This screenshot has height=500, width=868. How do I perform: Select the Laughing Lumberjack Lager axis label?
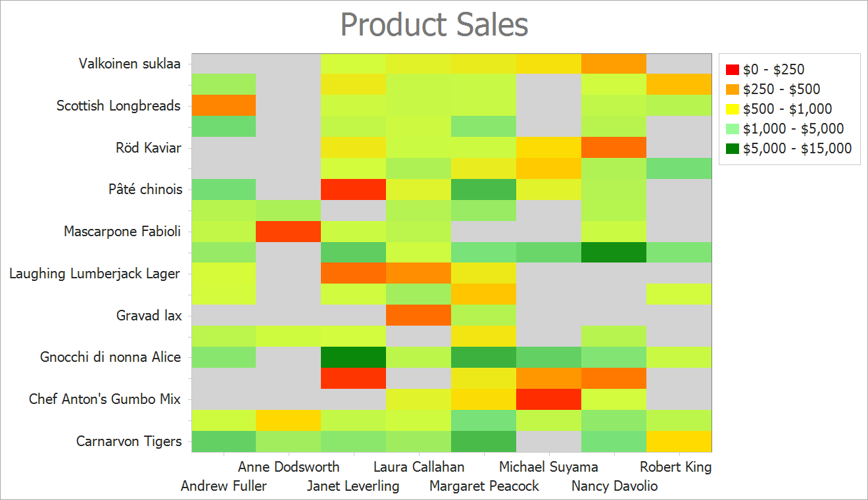[95, 274]
